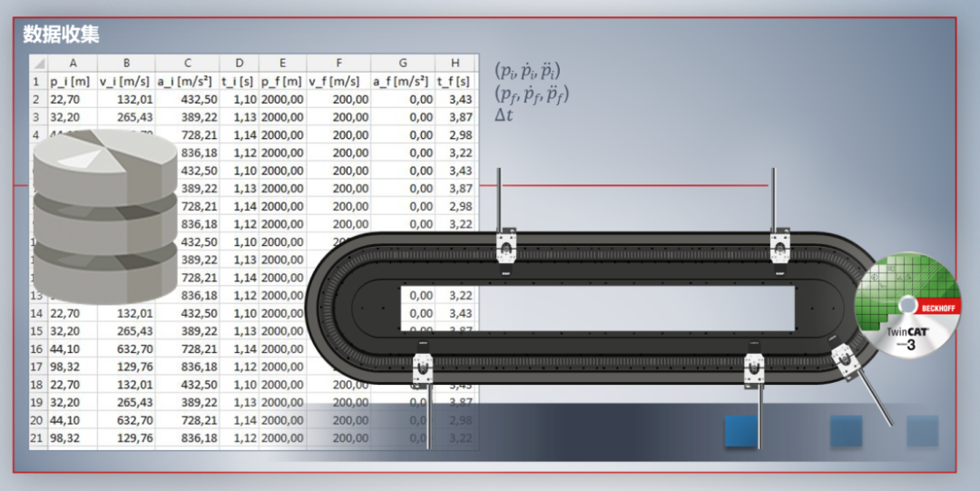Viewport: 980px width, 491px height.
Task: Click the "t_f [s]" header cell
Action: (x=455, y=82)
